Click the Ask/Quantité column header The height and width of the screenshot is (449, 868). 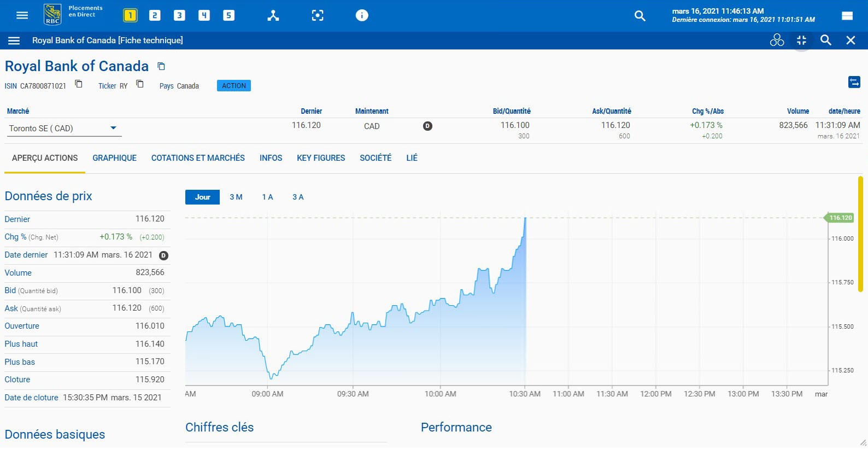click(x=612, y=111)
